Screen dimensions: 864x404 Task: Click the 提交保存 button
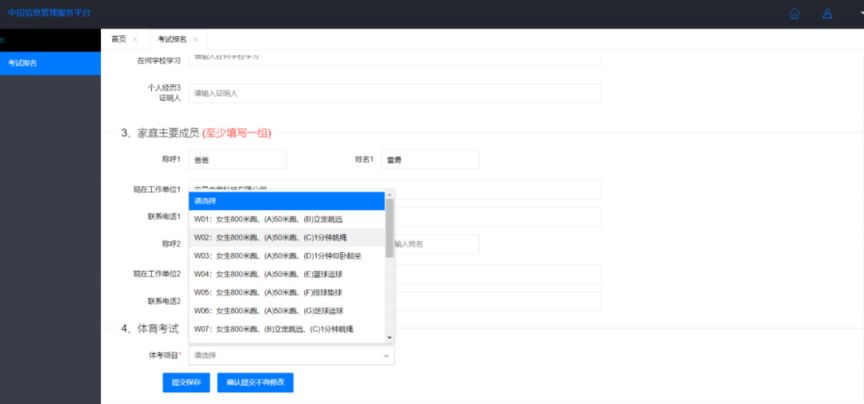click(186, 383)
